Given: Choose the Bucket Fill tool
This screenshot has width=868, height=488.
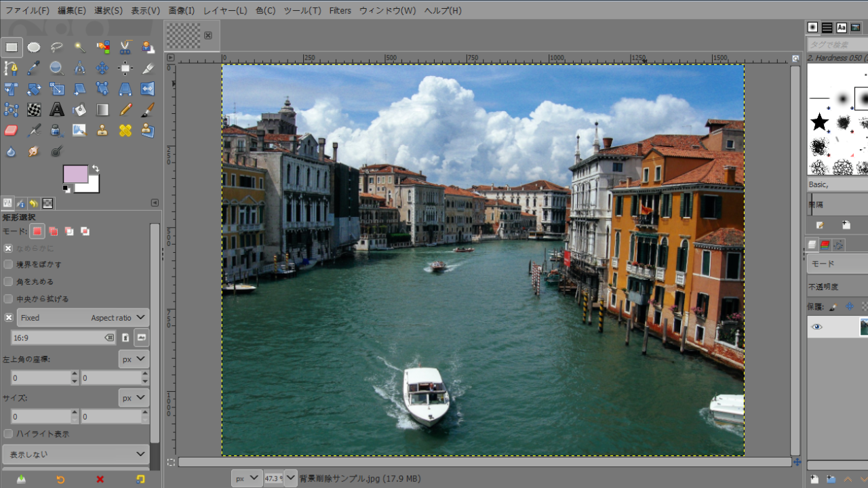Looking at the screenshot, I should coord(79,109).
